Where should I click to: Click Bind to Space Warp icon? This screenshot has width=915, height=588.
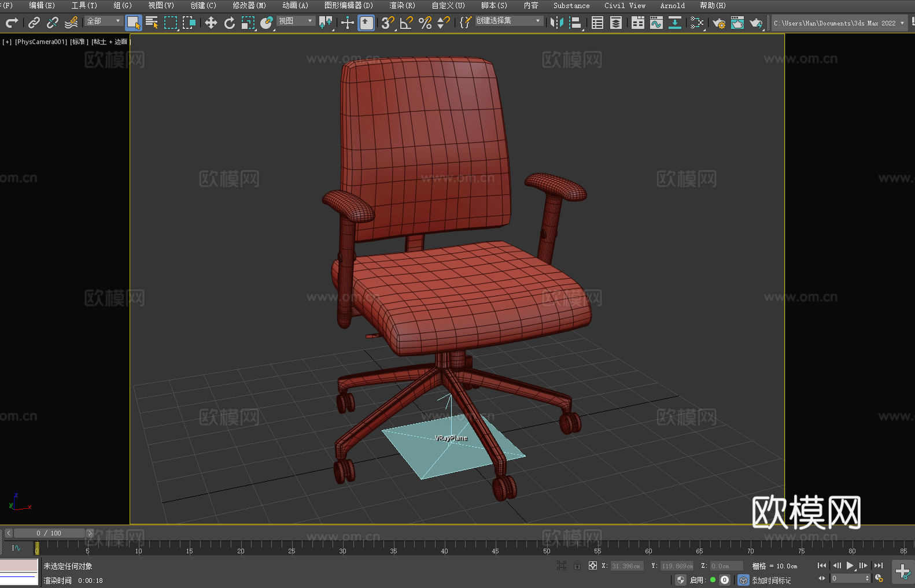point(71,23)
